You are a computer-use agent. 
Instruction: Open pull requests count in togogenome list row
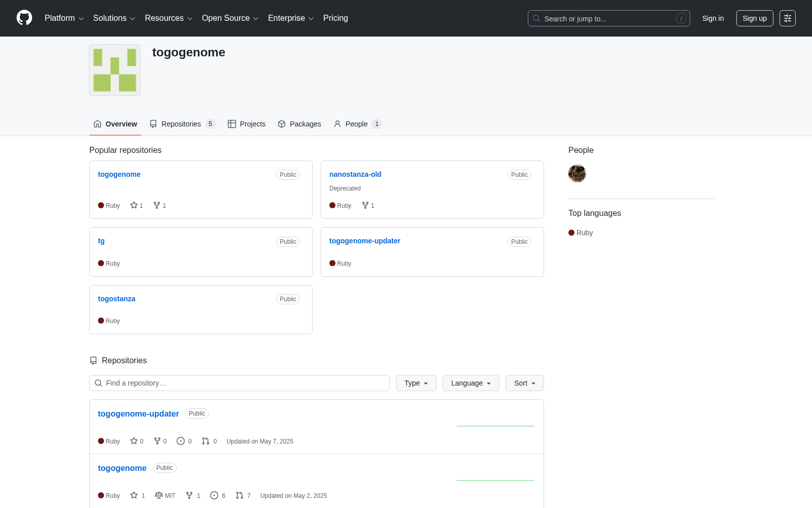tap(244, 495)
